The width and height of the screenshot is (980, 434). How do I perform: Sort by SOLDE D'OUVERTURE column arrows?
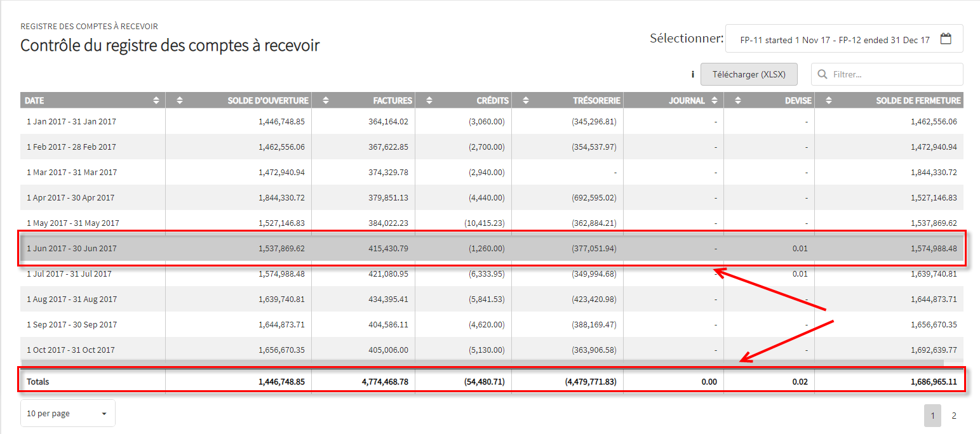pyautogui.click(x=179, y=100)
